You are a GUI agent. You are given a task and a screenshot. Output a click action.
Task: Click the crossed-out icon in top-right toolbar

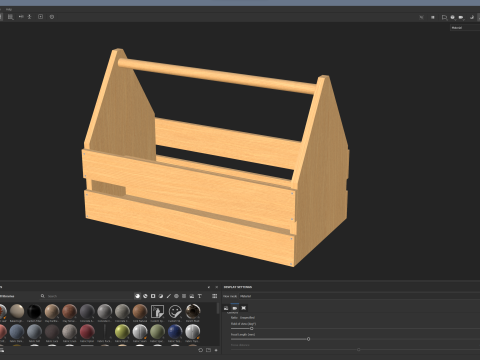pos(421,17)
